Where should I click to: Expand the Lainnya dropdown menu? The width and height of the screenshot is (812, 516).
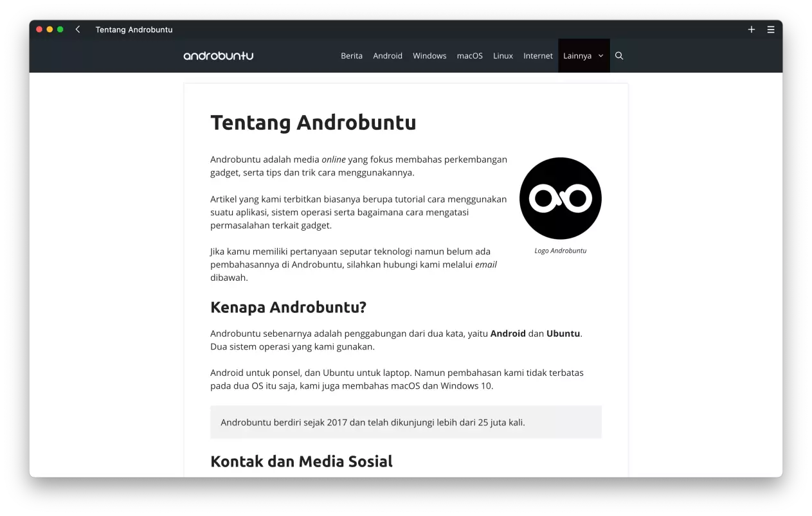point(579,56)
